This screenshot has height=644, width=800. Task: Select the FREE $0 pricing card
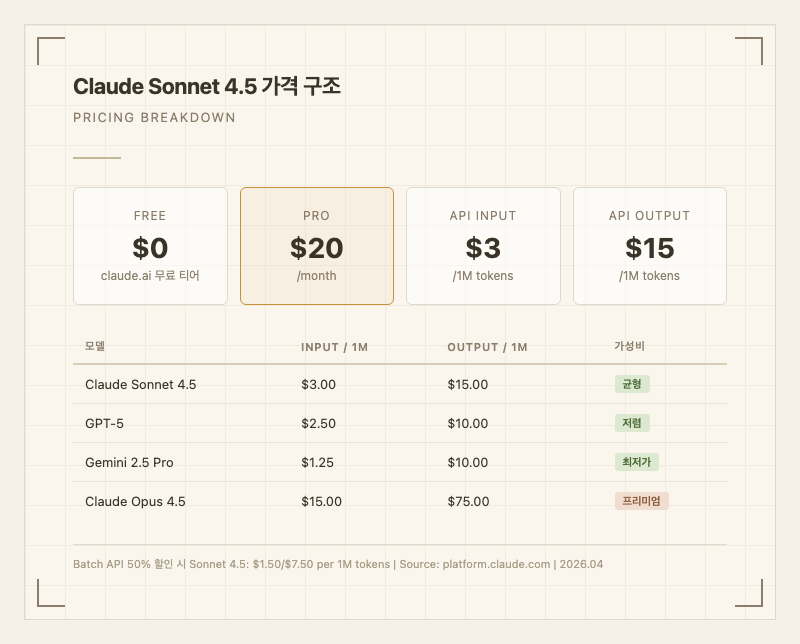[x=150, y=246]
